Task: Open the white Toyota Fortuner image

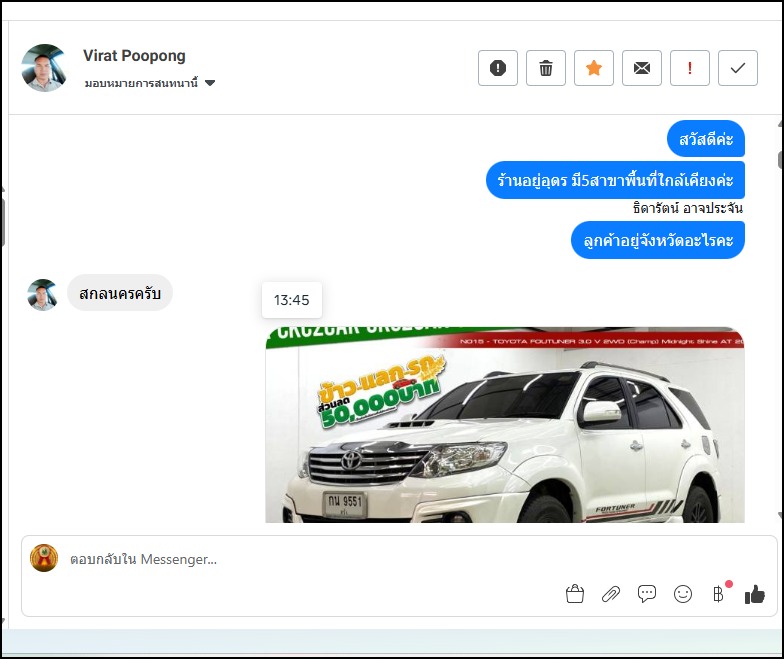Action: [x=504, y=424]
